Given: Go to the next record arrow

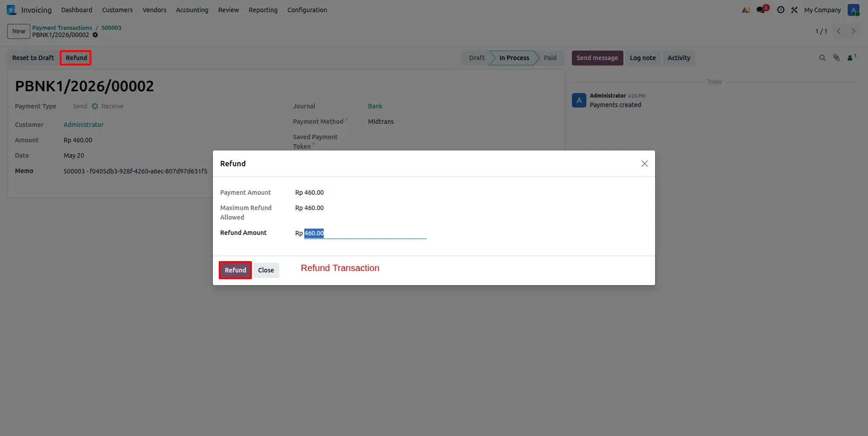Looking at the screenshot, I should click(854, 31).
